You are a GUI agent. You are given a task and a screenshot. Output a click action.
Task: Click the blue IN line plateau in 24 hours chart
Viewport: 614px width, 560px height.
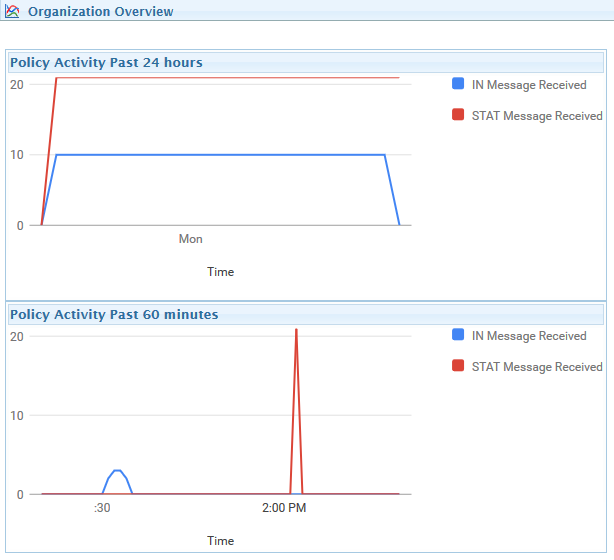[220, 155]
